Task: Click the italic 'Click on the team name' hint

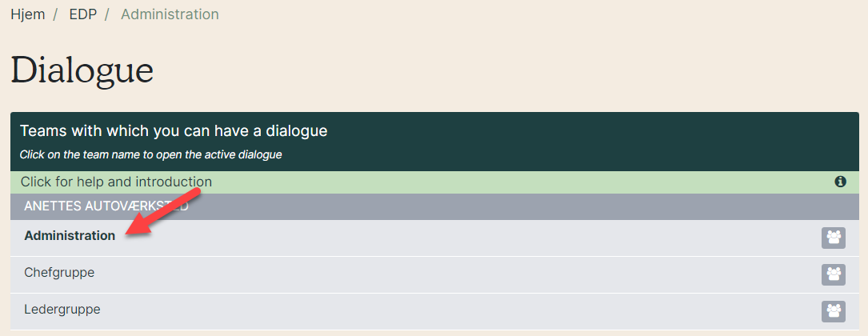Action: click(150, 155)
